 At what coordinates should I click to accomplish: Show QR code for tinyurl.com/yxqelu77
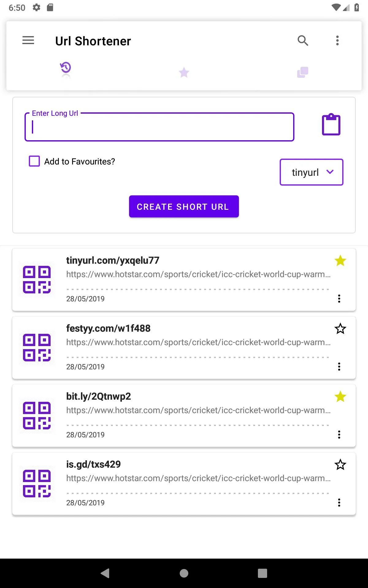pos(37,280)
